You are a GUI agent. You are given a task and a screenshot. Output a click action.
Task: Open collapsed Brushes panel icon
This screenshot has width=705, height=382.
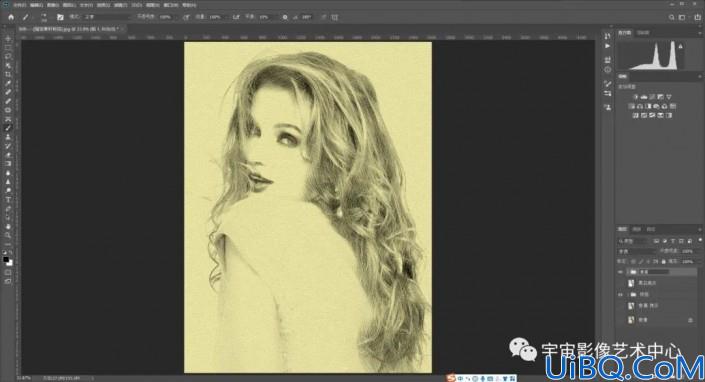click(608, 84)
